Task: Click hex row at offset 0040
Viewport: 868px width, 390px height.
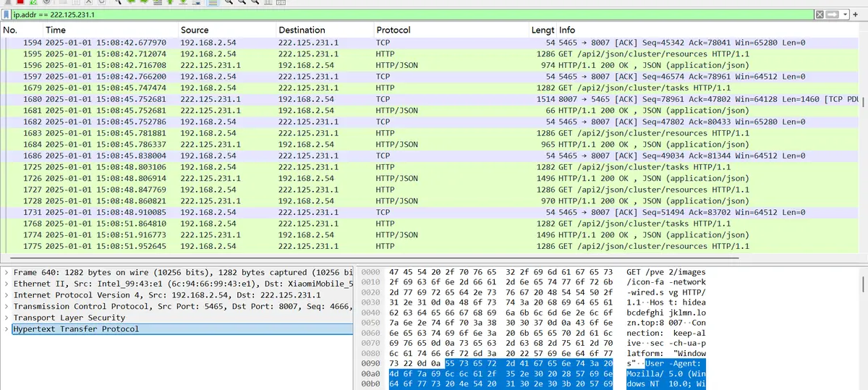Action: coord(502,314)
